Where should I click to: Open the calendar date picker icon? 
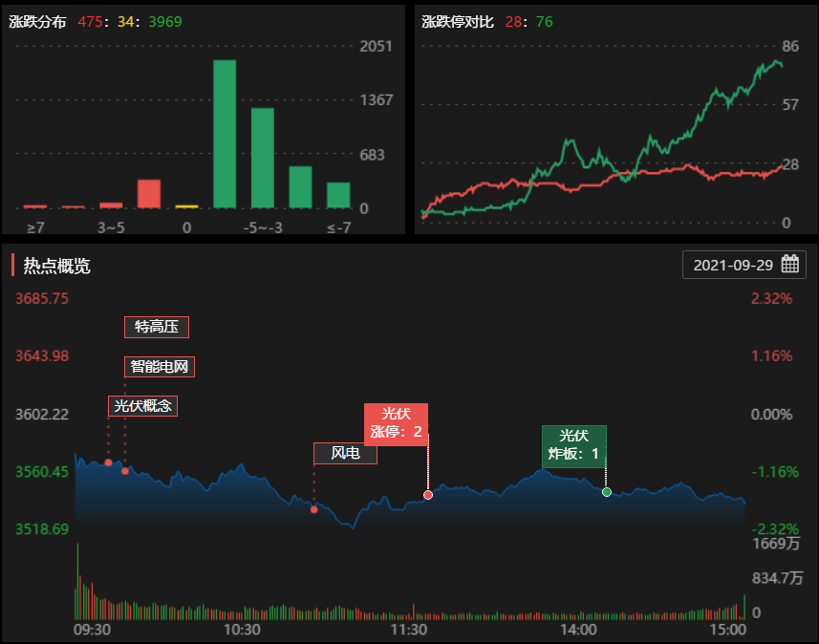pos(789,265)
